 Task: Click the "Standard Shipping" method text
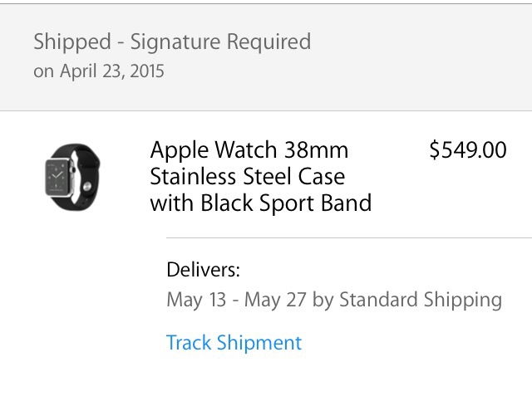coord(421,299)
